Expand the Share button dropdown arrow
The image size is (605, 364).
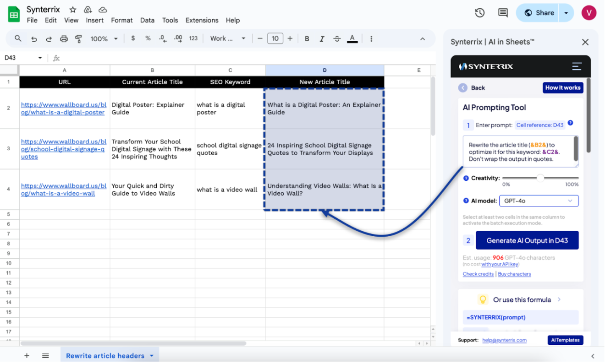coord(566,13)
